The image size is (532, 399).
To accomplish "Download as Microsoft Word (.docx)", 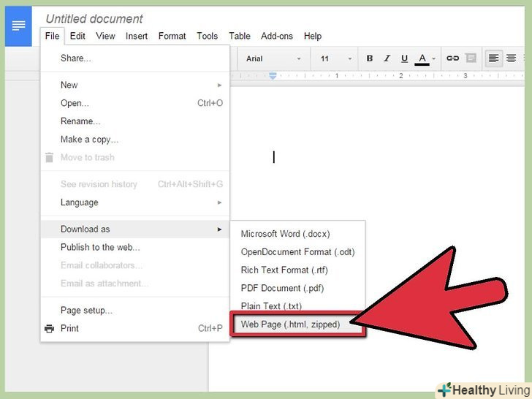I will pos(297,234).
